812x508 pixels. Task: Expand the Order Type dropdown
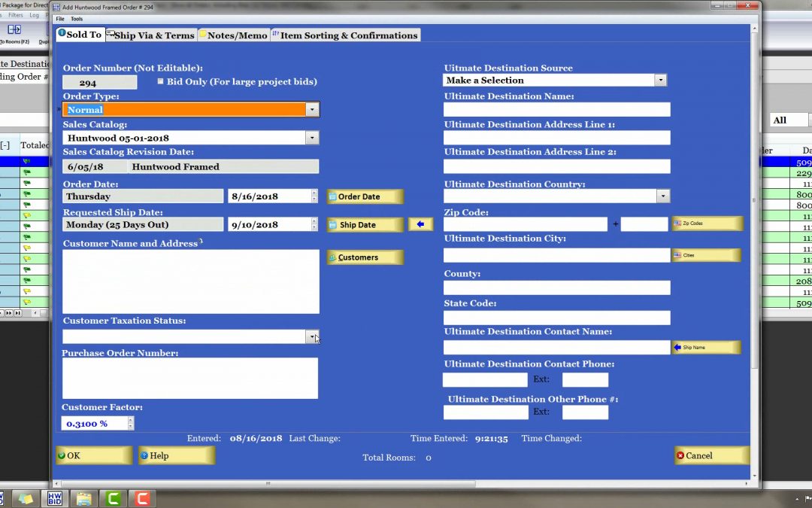coord(311,110)
